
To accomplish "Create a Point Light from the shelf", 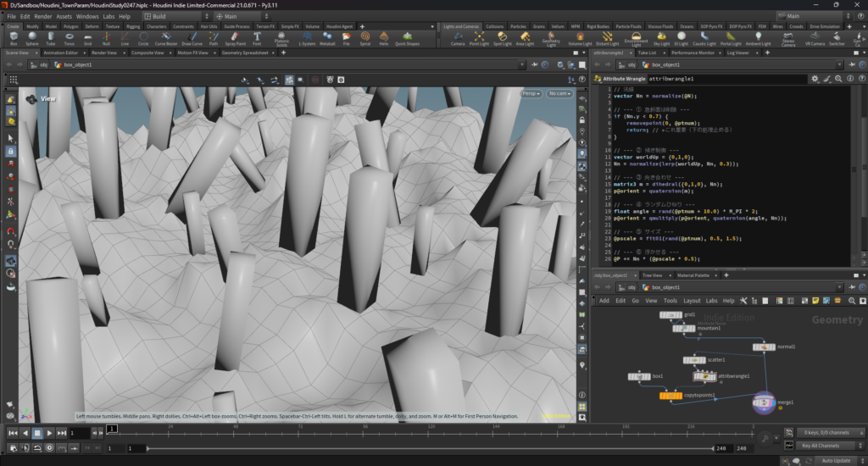I will tap(479, 38).
